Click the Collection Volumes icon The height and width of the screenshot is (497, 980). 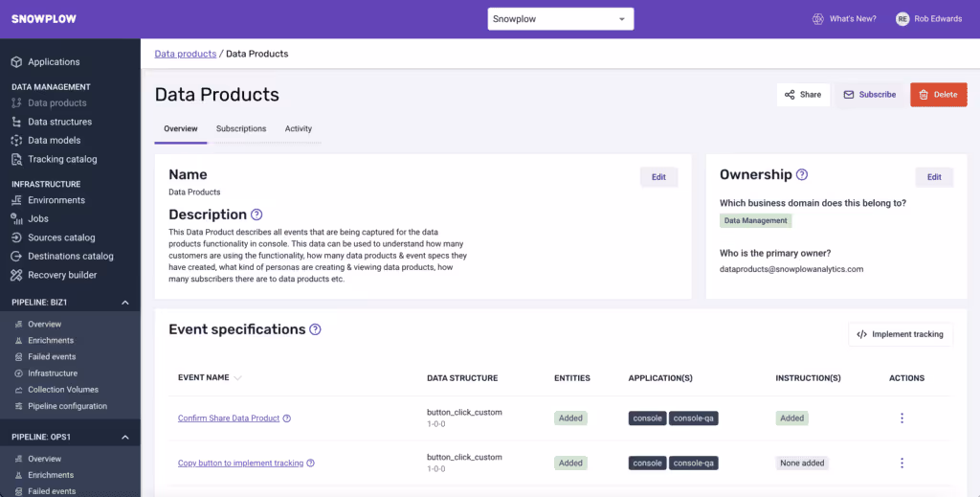pos(18,390)
